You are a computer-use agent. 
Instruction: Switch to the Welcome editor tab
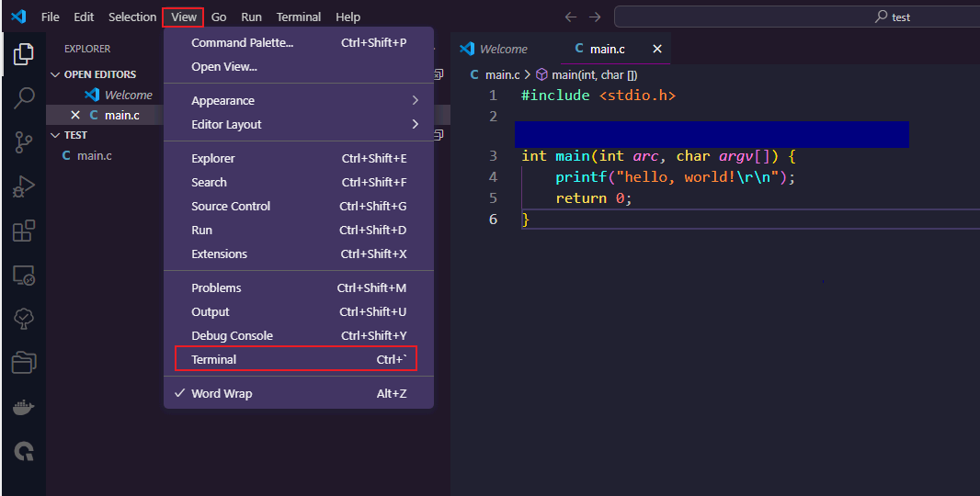pos(494,49)
